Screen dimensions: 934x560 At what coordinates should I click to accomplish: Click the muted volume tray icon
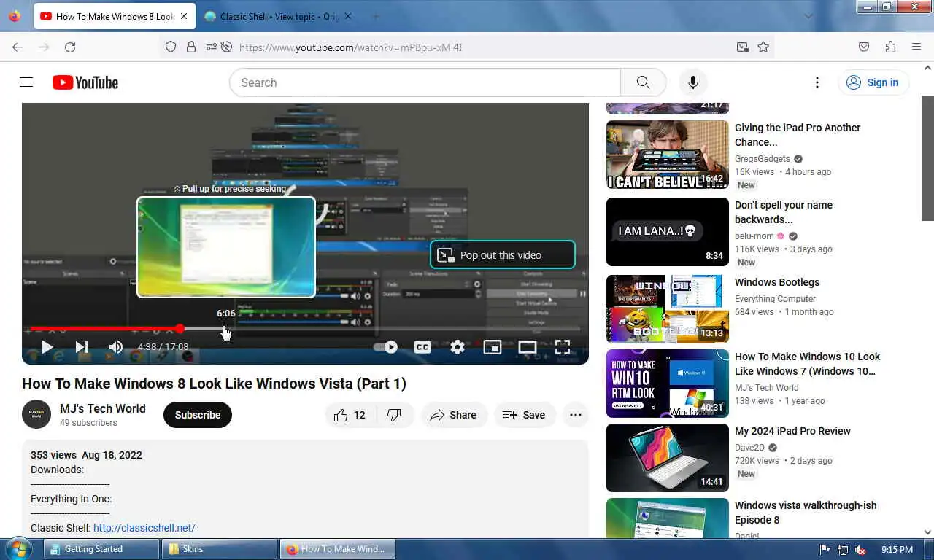pos(860,550)
